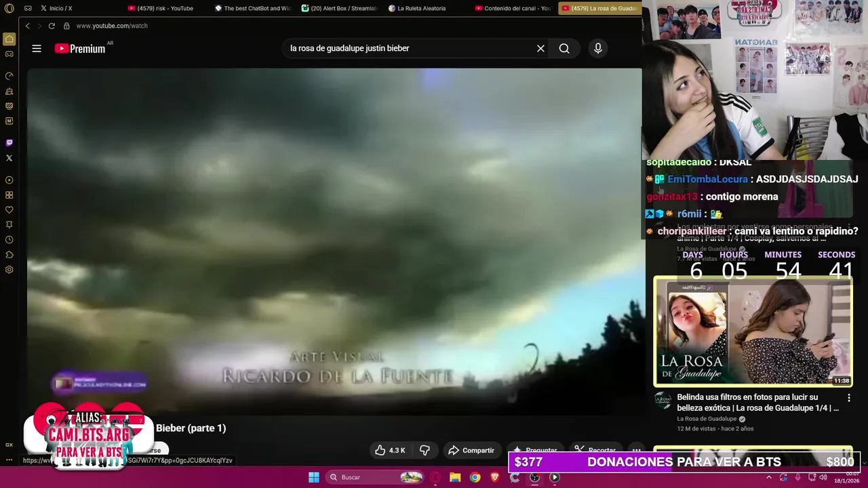Open GX Cleaner icon in sidebar
This screenshot has height=488, width=868.
click(x=9, y=91)
